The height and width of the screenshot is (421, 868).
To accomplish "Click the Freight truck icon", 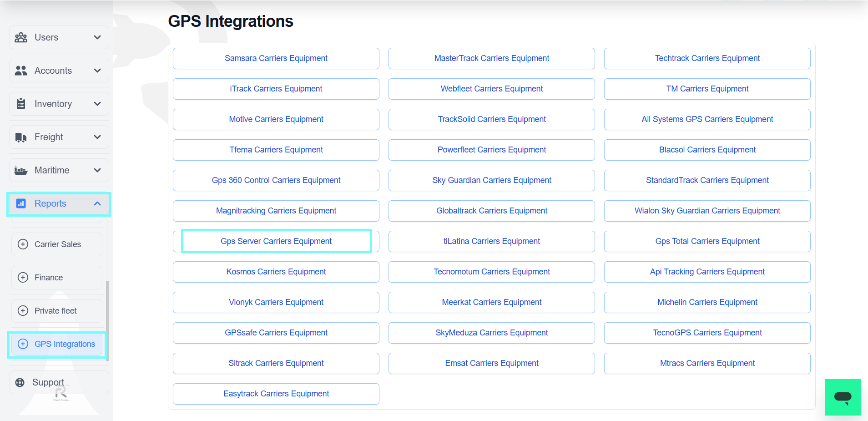I will pos(21,137).
